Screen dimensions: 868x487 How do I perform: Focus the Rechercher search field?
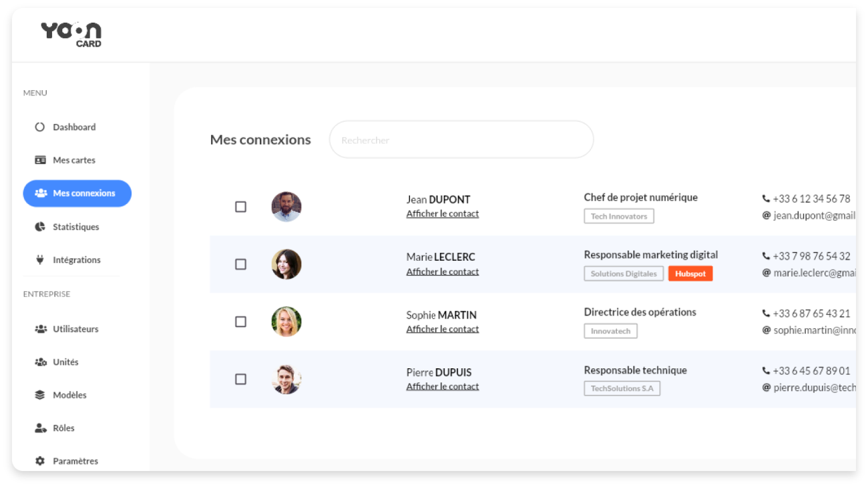pos(461,140)
